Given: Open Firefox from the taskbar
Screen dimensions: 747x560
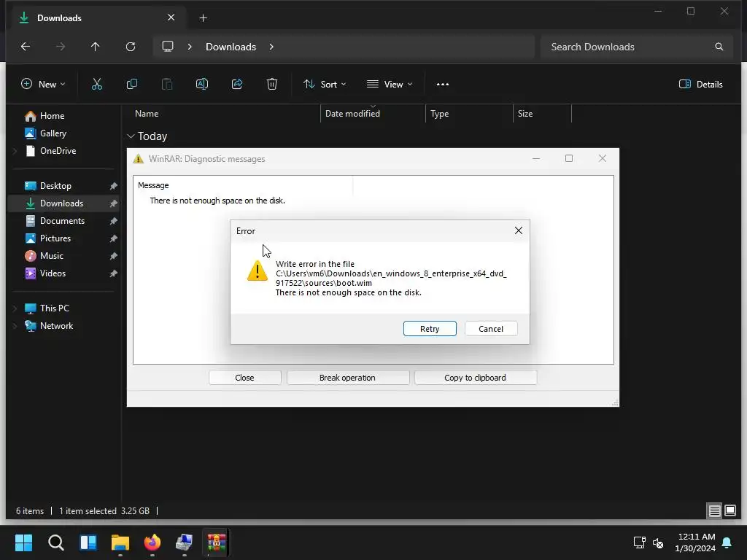Looking at the screenshot, I should [152, 542].
